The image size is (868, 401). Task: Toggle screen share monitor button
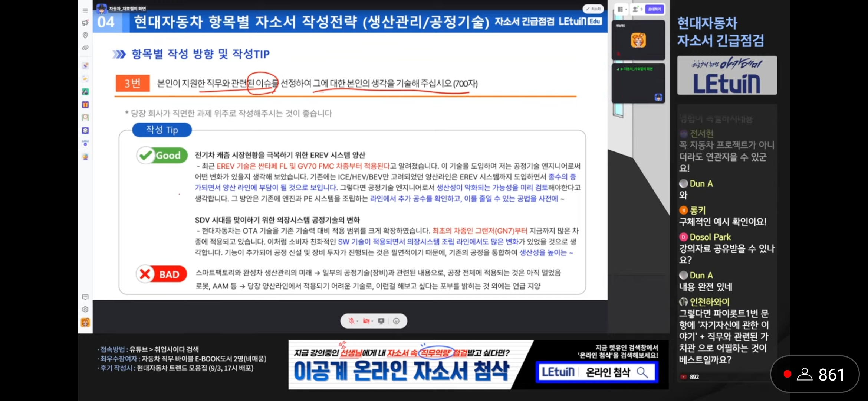(x=381, y=321)
